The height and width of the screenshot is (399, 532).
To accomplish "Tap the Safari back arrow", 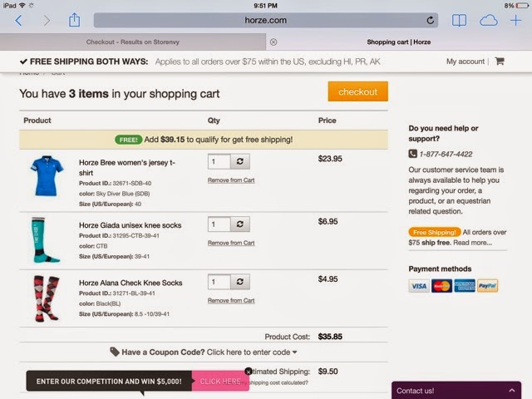I will click(x=18, y=21).
